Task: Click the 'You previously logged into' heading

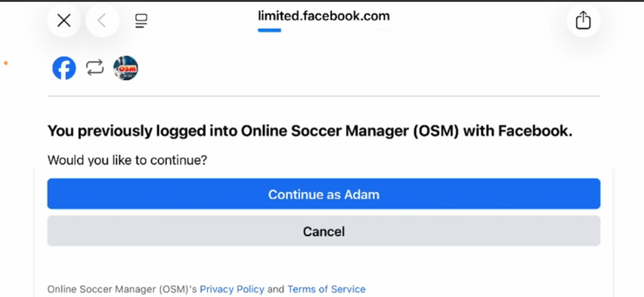Action: coord(310,131)
